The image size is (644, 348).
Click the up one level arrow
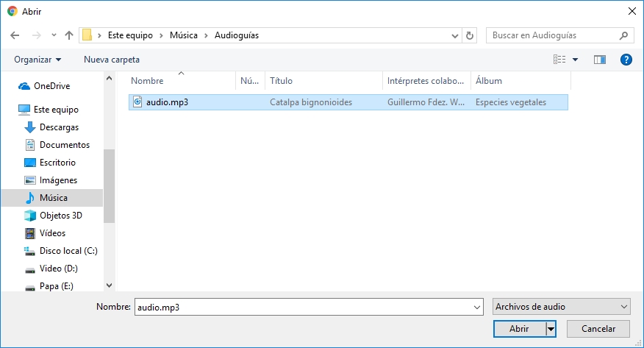click(69, 35)
